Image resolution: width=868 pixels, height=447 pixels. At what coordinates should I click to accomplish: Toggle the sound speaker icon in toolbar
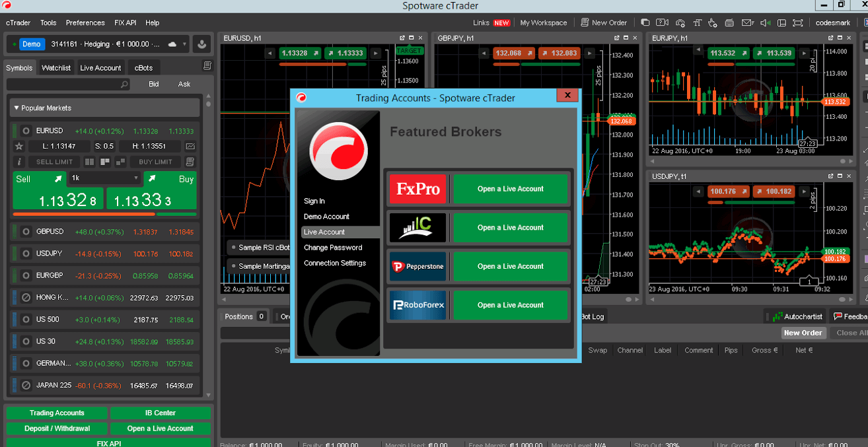coord(765,22)
